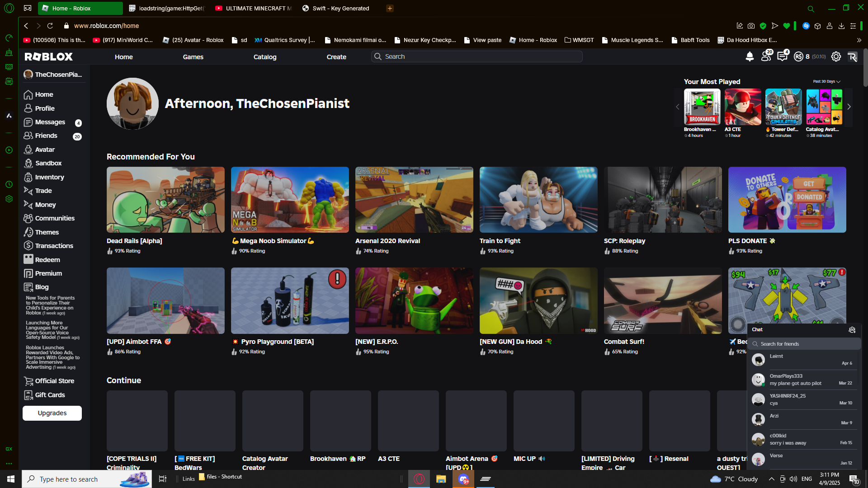The height and width of the screenshot is (488, 868).
Task: Click the Robux balance icon
Action: [799, 56]
